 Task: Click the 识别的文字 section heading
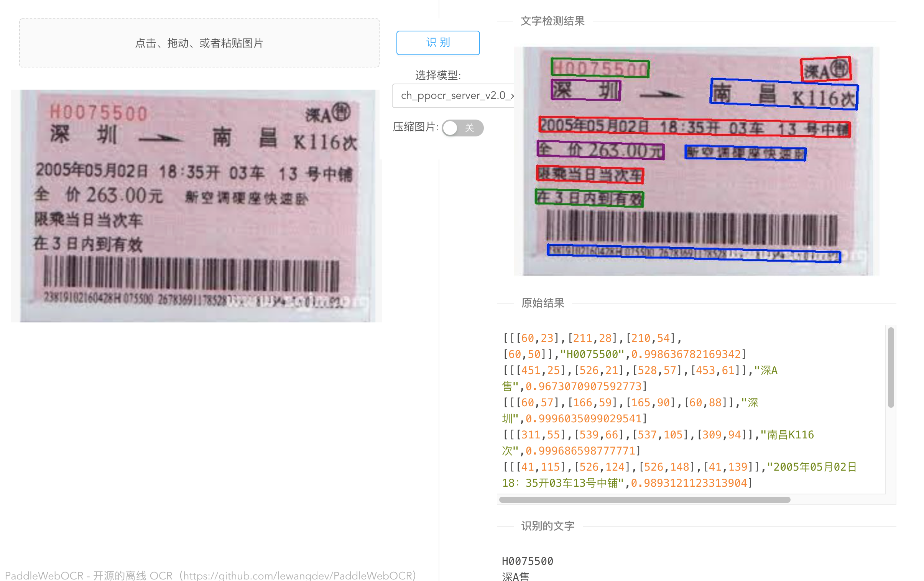[547, 526]
